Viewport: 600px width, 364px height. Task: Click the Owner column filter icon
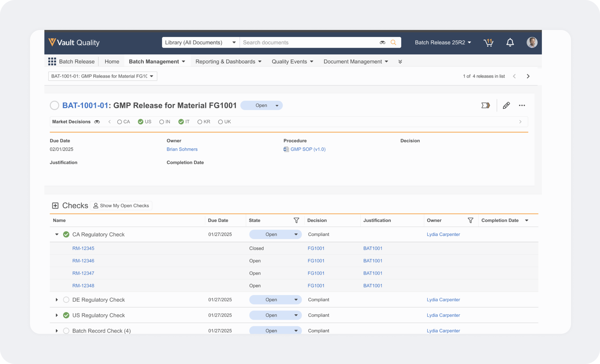[470, 220]
